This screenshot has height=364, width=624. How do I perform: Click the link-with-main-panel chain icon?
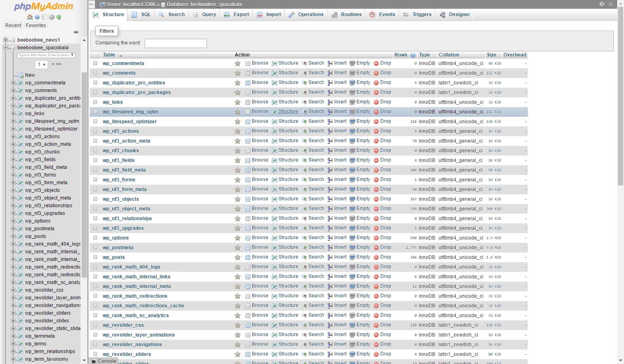[x=76, y=32]
